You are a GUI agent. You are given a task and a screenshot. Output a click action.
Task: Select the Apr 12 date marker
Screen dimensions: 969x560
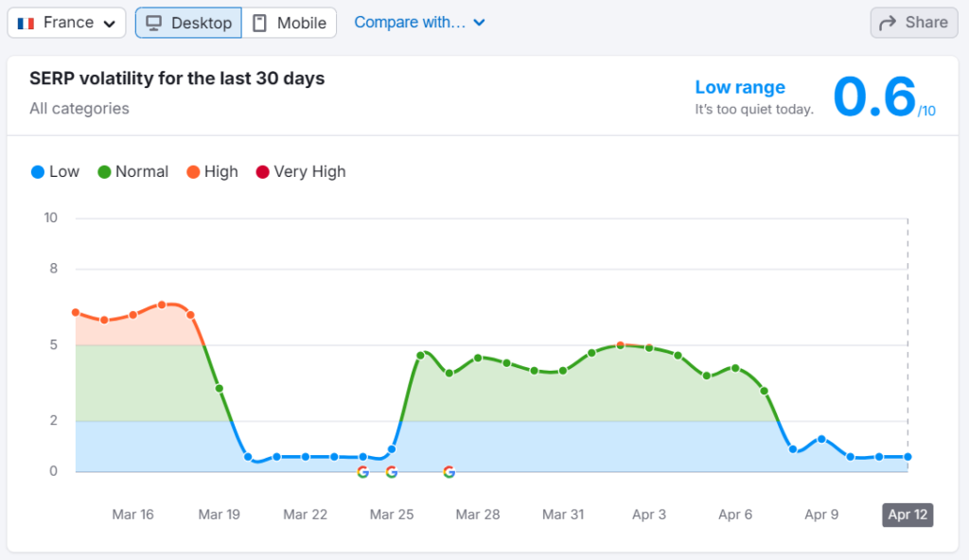(907, 515)
